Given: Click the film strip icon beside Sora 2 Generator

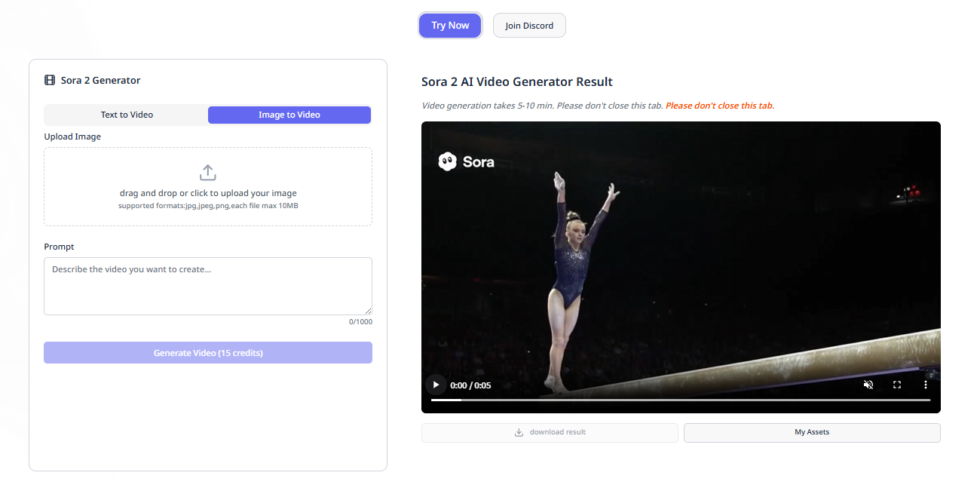Looking at the screenshot, I should [x=50, y=80].
